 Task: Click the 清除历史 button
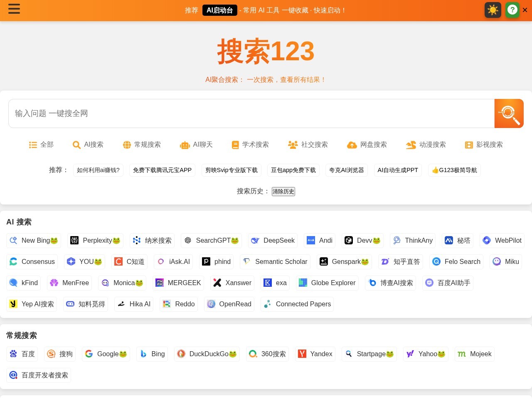(283, 192)
